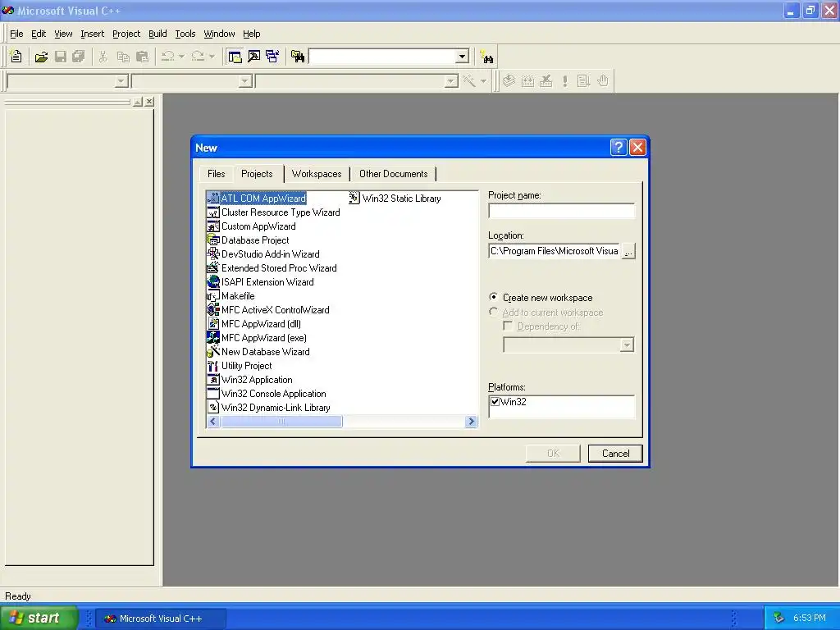Click the Location path field
The width and height of the screenshot is (840, 630).
(555, 251)
